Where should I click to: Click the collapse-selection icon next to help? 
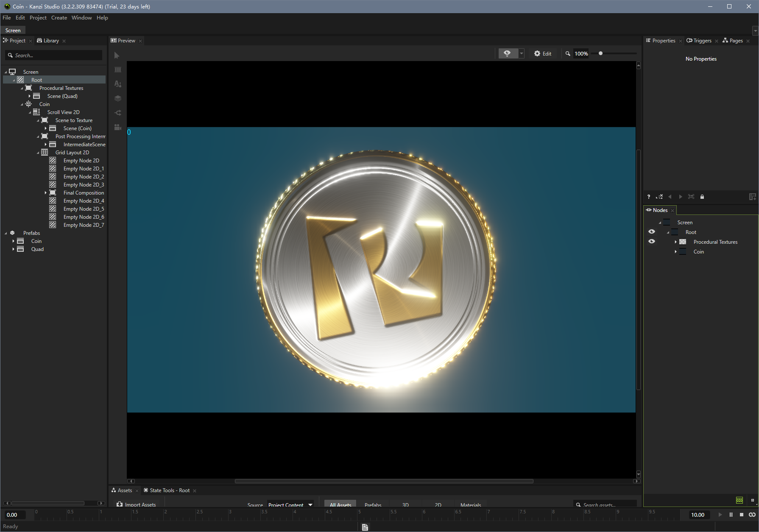659,197
